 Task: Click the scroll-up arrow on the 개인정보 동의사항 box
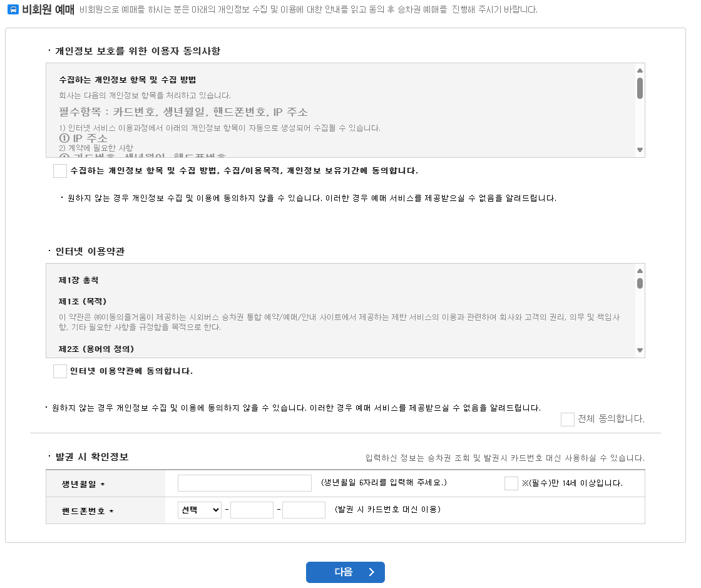pyautogui.click(x=640, y=70)
